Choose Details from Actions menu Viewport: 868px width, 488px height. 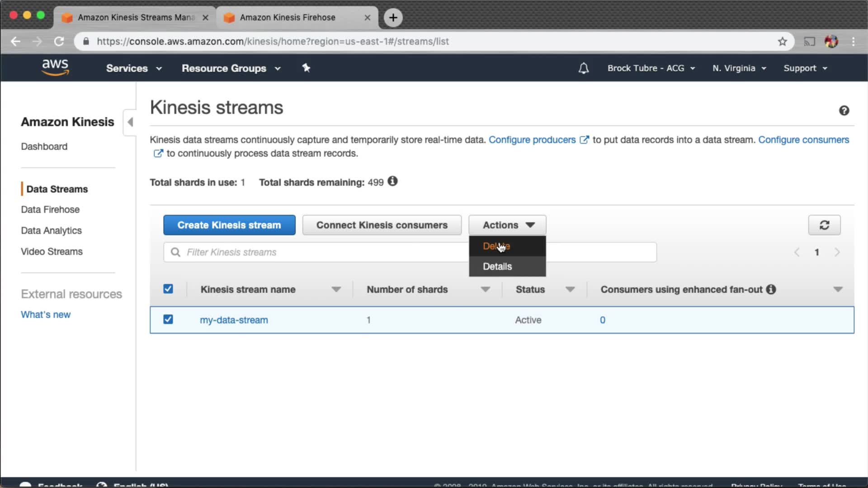pyautogui.click(x=497, y=267)
